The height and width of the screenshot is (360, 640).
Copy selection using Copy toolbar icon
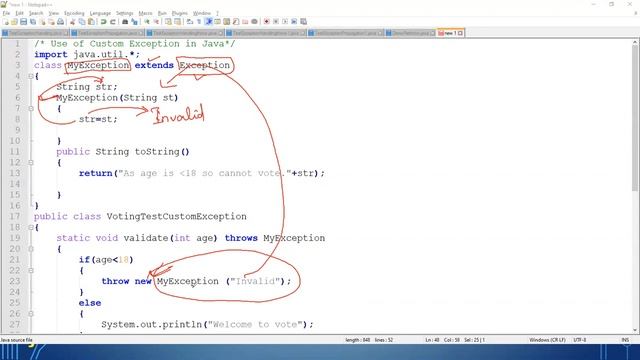[x=82, y=21]
